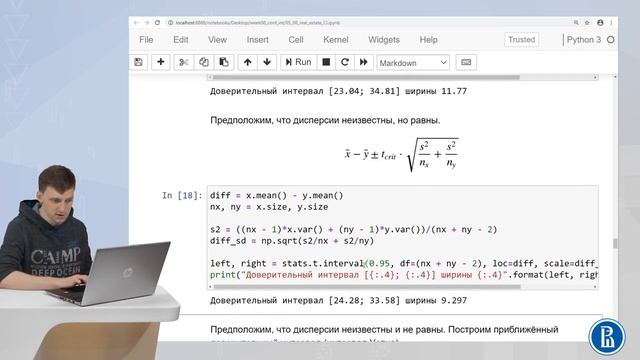Click the print statement line in cell 18

pos(404,275)
